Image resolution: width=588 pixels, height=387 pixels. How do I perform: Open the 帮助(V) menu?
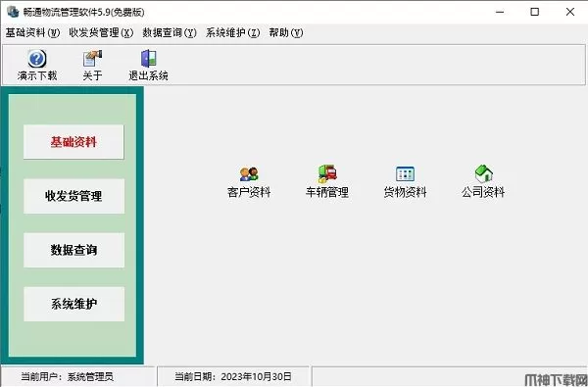coord(286,33)
